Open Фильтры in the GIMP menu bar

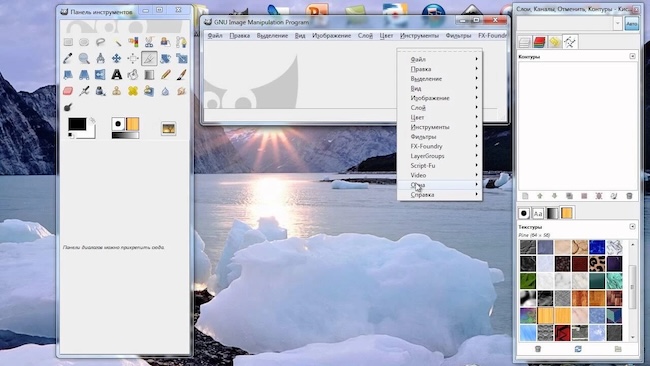[458, 36]
